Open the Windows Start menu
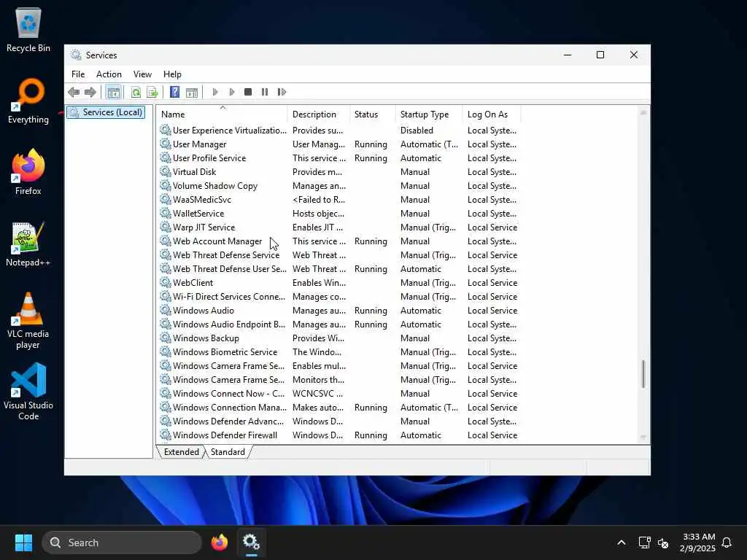Screen dimensions: 747x560 tap(23, 542)
